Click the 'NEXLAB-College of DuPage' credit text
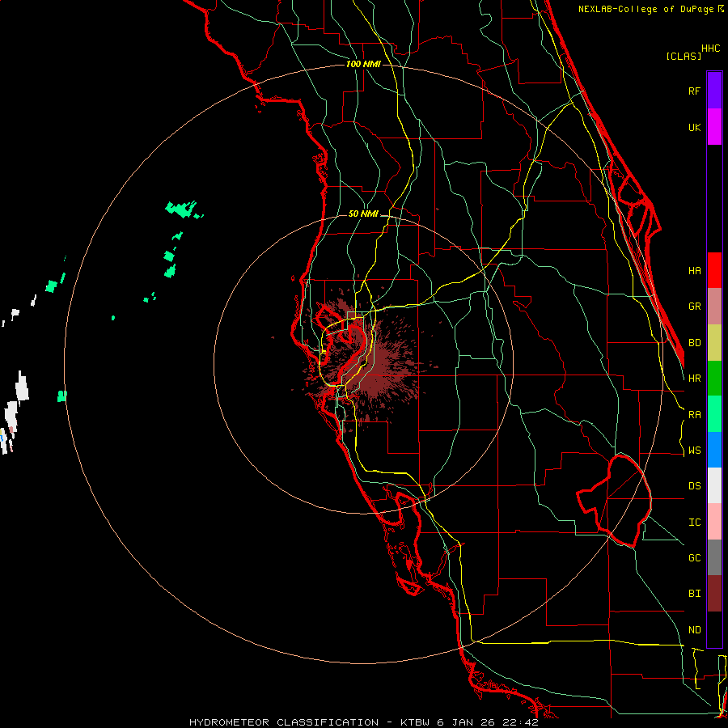Image resolution: width=728 pixels, height=728 pixels. coord(645,9)
